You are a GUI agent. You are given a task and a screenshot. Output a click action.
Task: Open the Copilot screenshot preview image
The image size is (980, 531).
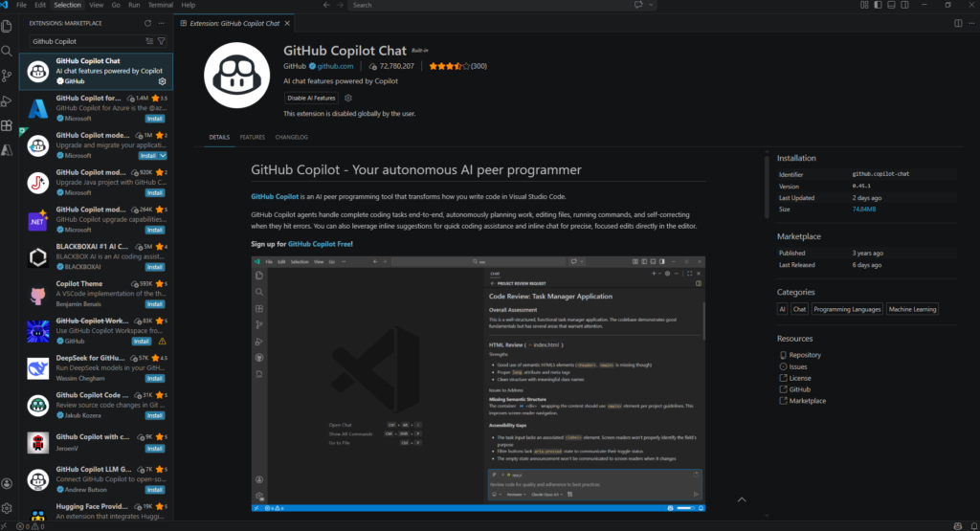479,384
